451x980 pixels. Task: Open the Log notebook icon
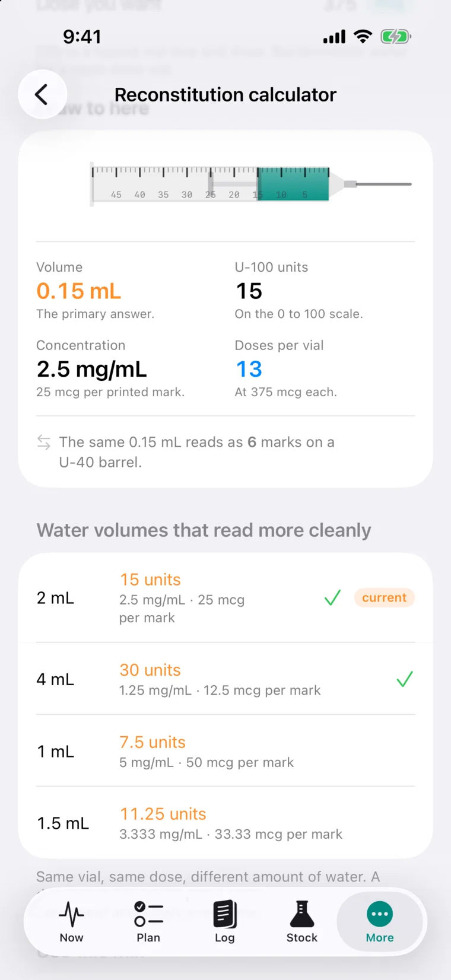coord(225,914)
